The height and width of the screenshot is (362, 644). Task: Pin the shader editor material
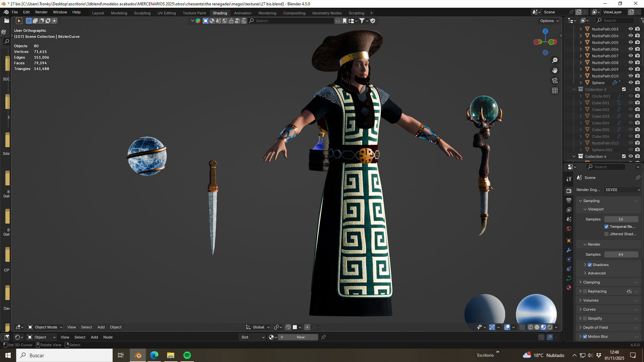point(323,337)
